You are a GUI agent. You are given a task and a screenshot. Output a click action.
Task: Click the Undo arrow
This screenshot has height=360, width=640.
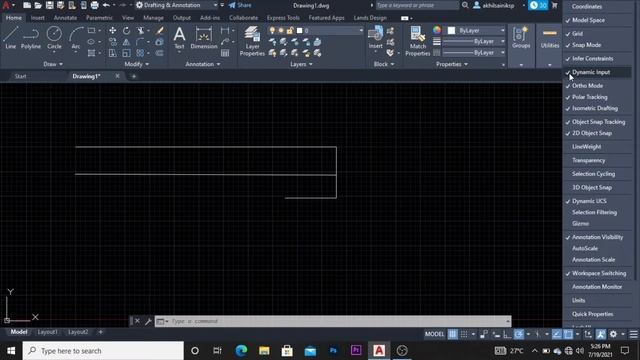point(106,5)
